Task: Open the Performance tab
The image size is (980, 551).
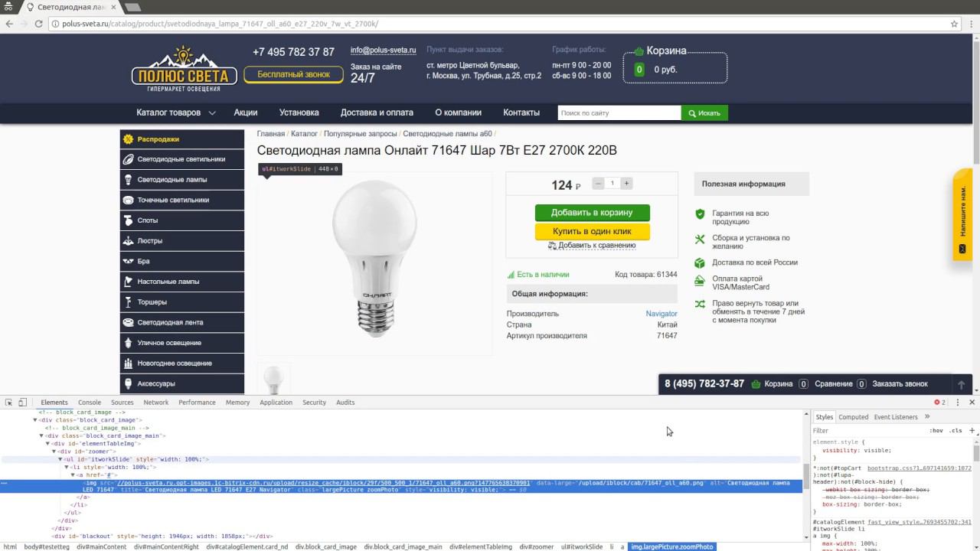Action: tap(198, 403)
